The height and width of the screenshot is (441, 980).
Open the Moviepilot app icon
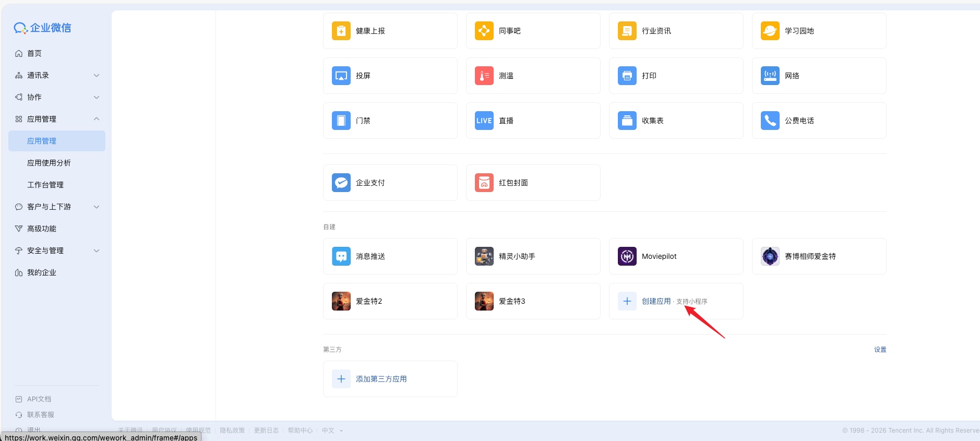pyautogui.click(x=627, y=257)
